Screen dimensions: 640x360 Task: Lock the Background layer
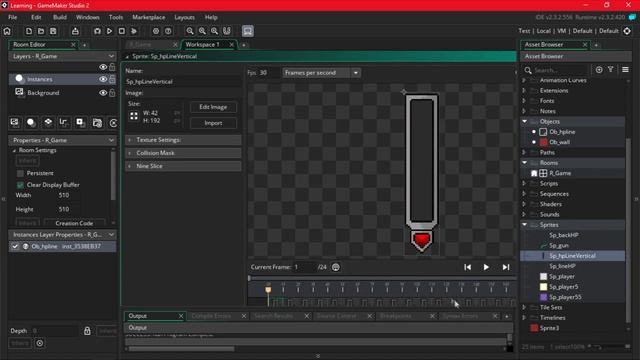pyautogui.click(x=112, y=93)
